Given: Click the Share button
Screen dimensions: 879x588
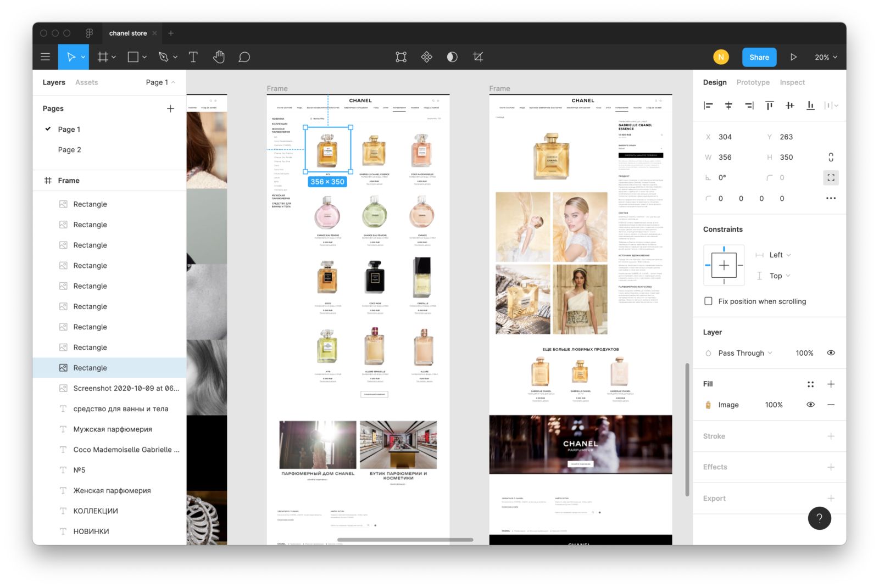Looking at the screenshot, I should (759, 57).
